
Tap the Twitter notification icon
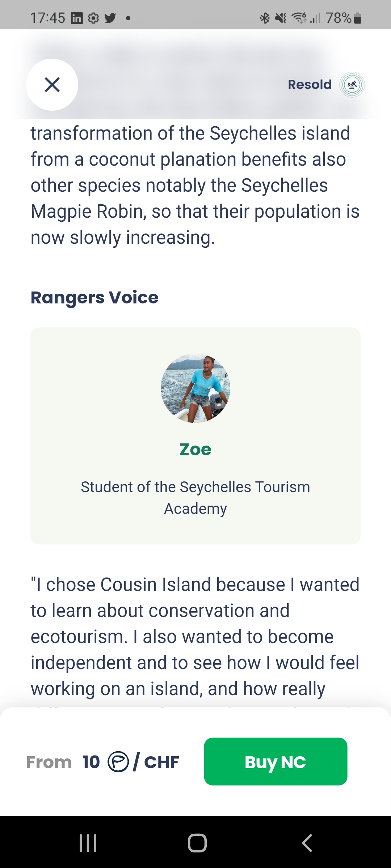[x=110, y=18]
